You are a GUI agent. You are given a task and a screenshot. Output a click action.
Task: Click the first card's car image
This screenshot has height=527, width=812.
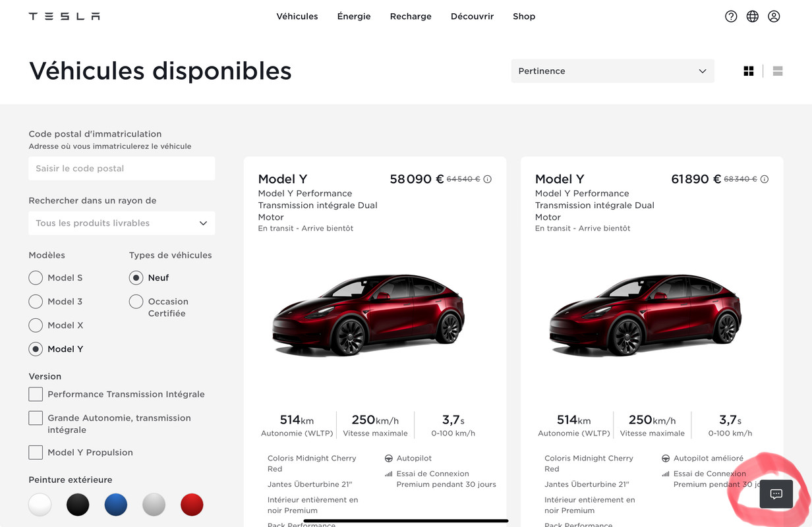click(x=368, y=315)
